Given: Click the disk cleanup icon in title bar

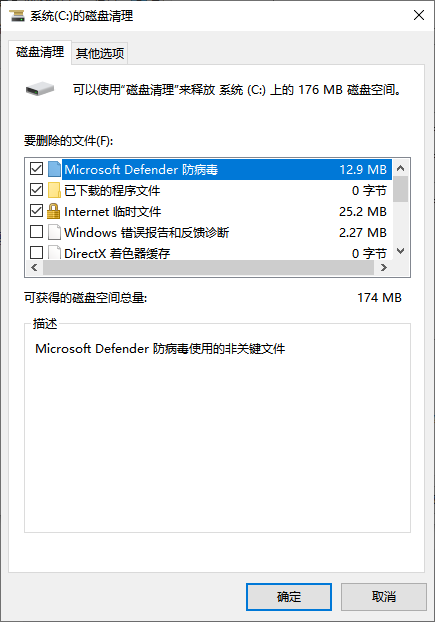Looking at the screenshot, I should coord(17,16).
